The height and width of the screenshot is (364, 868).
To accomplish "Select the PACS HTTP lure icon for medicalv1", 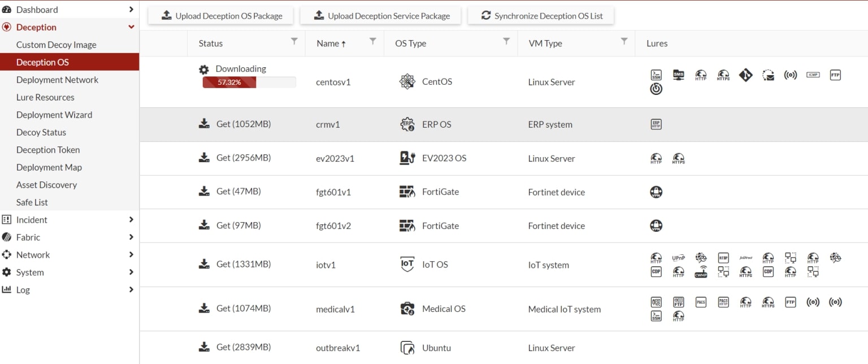I will [x=723, y=302].
